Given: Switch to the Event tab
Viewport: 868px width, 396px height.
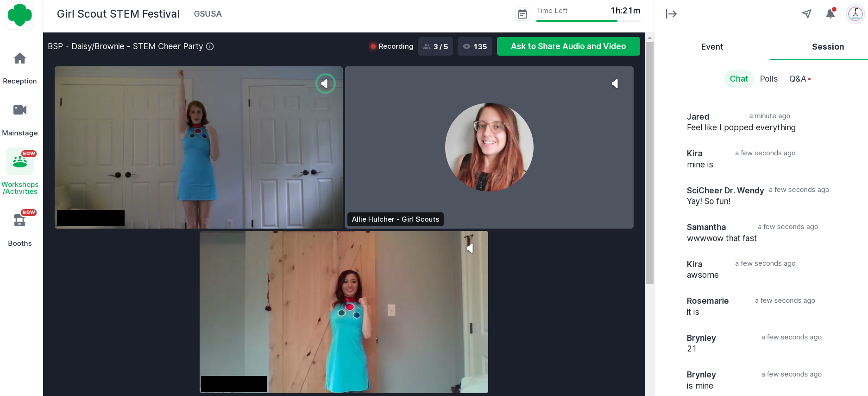Looking at the screenshot, I should point(712,47).
